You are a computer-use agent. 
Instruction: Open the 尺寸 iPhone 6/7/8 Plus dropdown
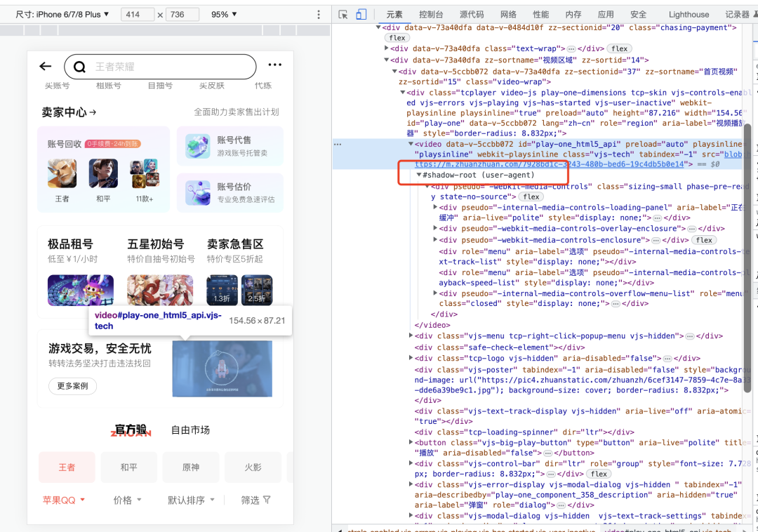[62, 15]
